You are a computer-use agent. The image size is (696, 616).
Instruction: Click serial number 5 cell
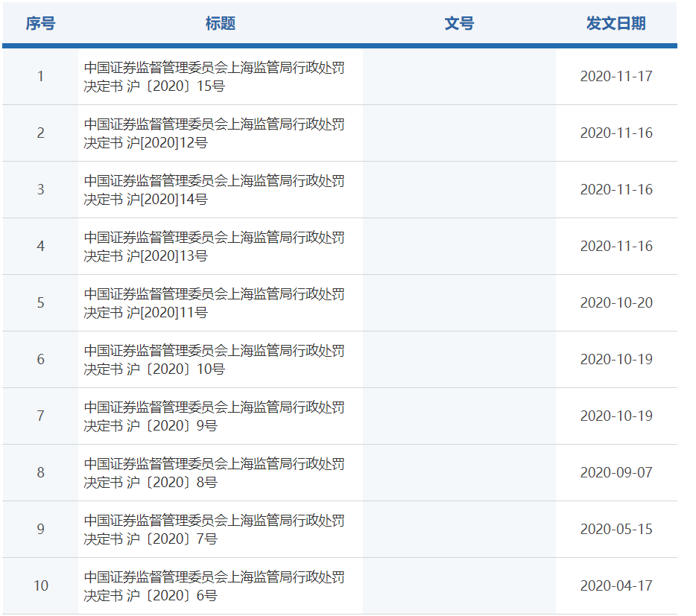point(40,302)
